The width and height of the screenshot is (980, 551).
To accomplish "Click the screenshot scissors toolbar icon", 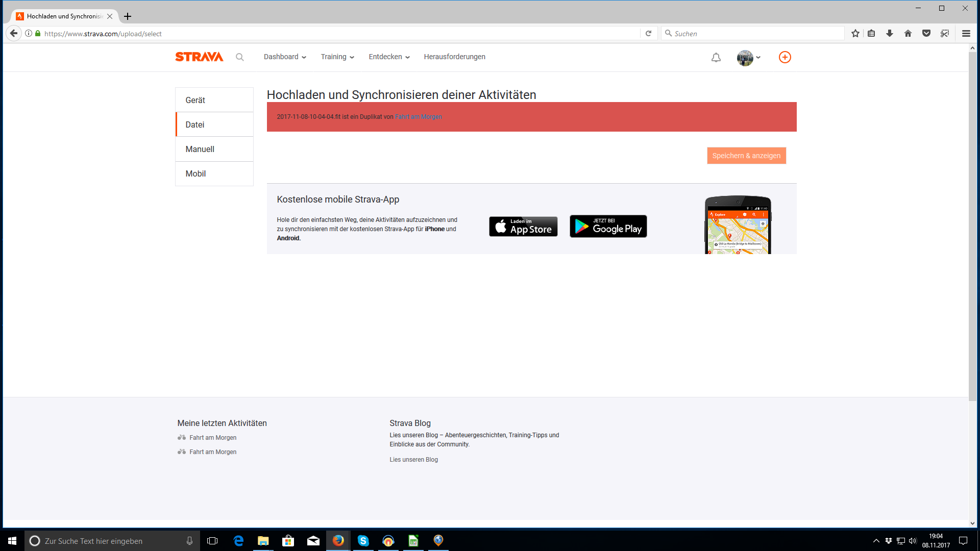I will [x=945, y=33].
